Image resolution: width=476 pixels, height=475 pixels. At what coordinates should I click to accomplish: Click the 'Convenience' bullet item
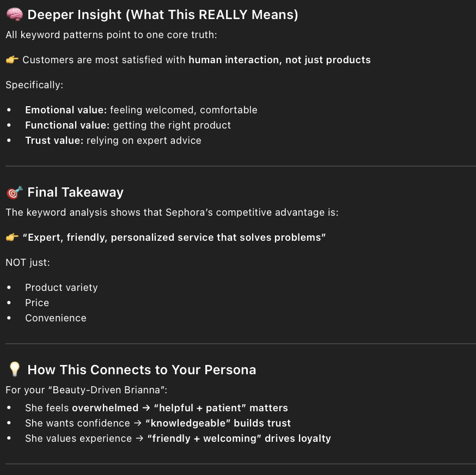pyautogui.click(x=56, y=318)
